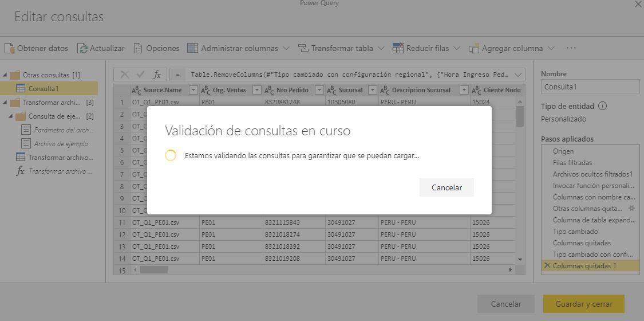Select the Archivos ocultos filtrados1 step
This screenshot has height=321, width=644.
tap(590, 174)
